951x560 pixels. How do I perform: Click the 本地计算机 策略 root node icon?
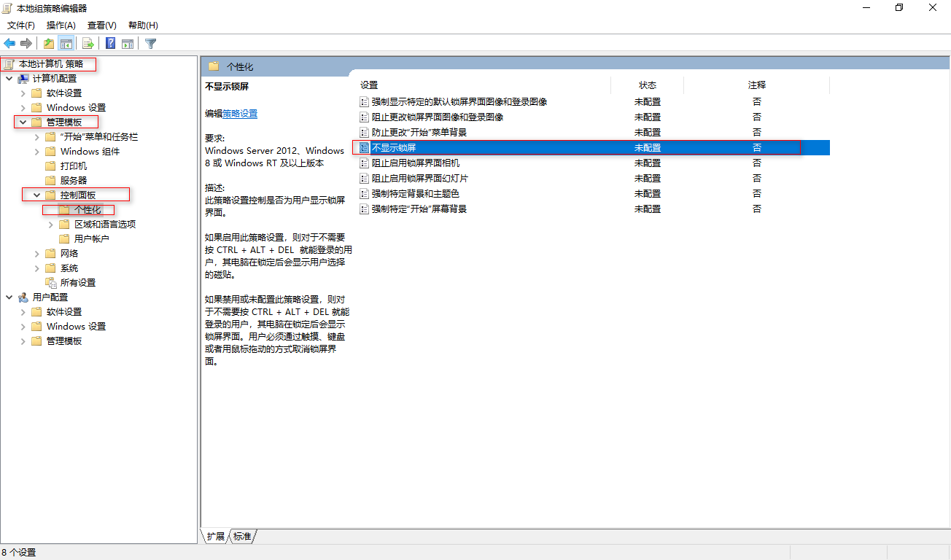(x=9, y=64)
